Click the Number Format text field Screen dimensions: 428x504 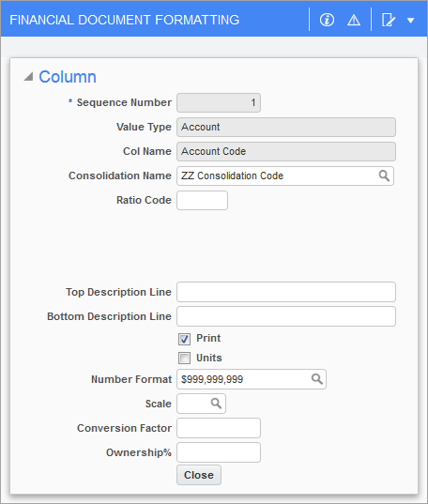coord(244,379)
